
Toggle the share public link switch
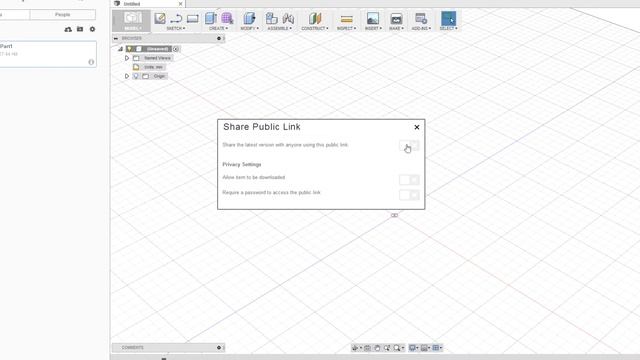409,145
